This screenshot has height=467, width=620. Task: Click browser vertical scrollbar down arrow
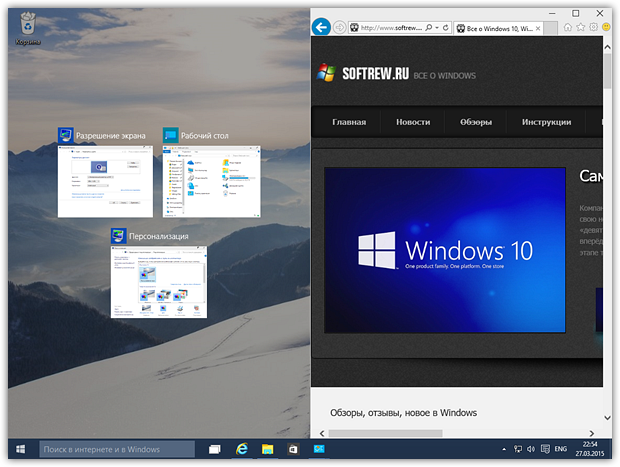click(x=607, y=418)
